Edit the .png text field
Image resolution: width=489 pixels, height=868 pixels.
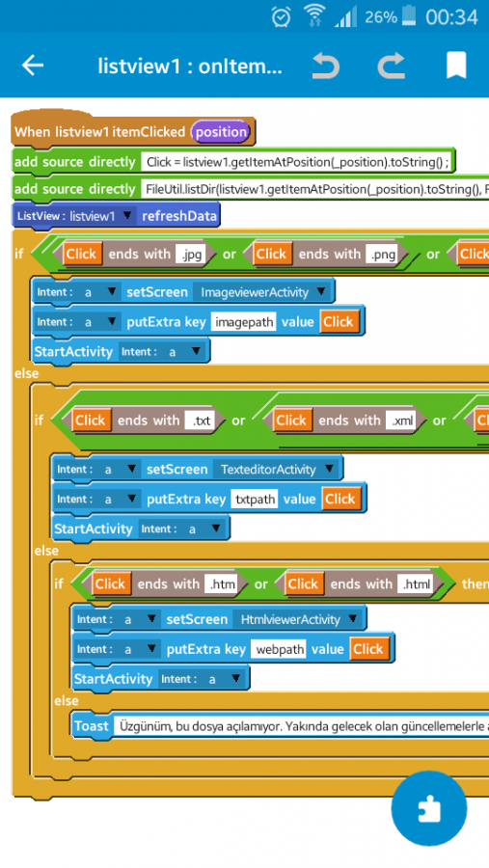coord(382,254)
